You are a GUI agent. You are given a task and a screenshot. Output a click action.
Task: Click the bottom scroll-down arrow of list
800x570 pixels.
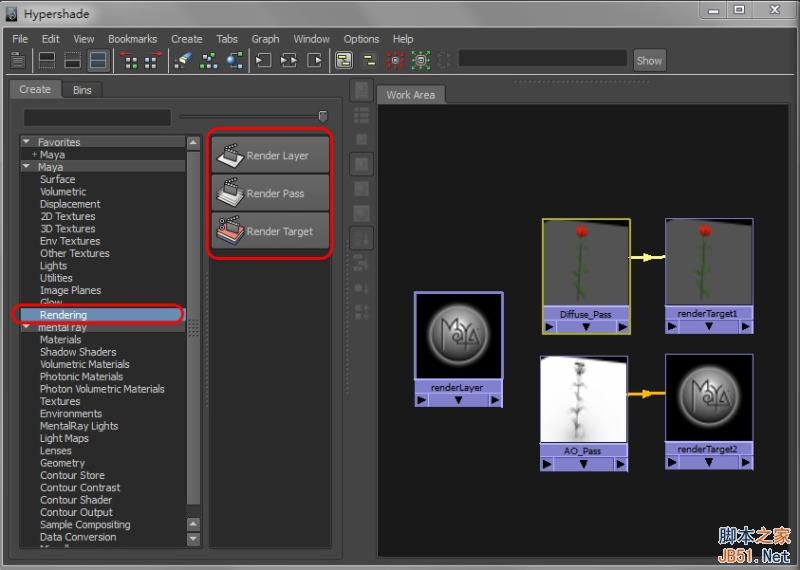tap(193, 538)
